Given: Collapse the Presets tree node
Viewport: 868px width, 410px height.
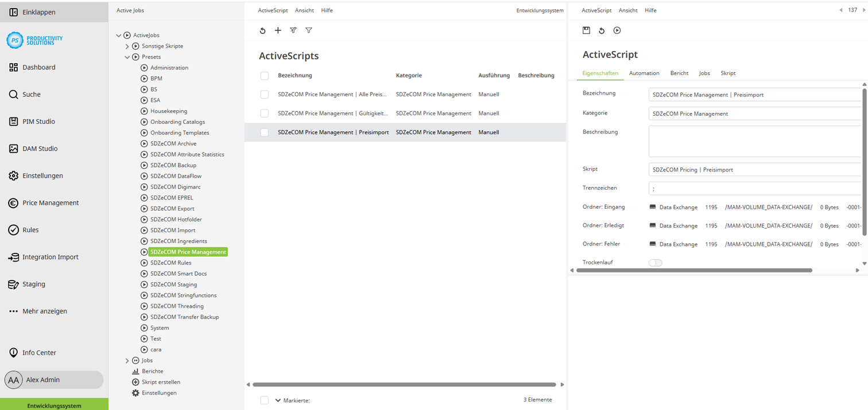Looking at the screenshot, I should pyautogui.click(x=127, y=57).
